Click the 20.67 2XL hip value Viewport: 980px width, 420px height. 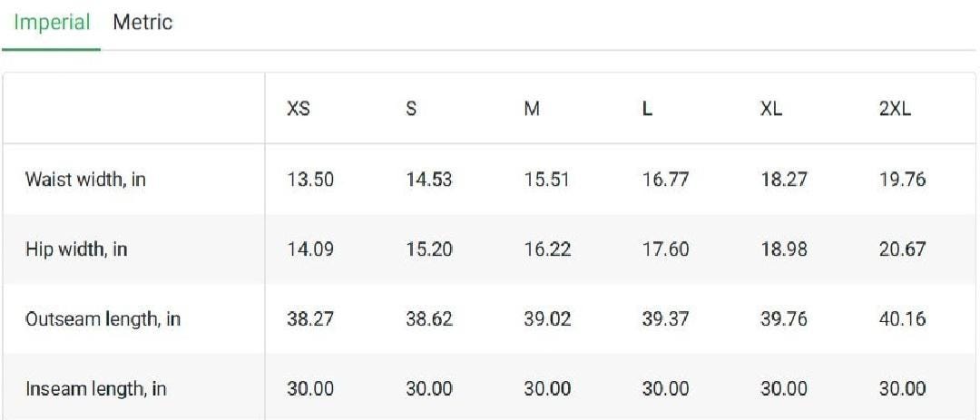[902, 249]
